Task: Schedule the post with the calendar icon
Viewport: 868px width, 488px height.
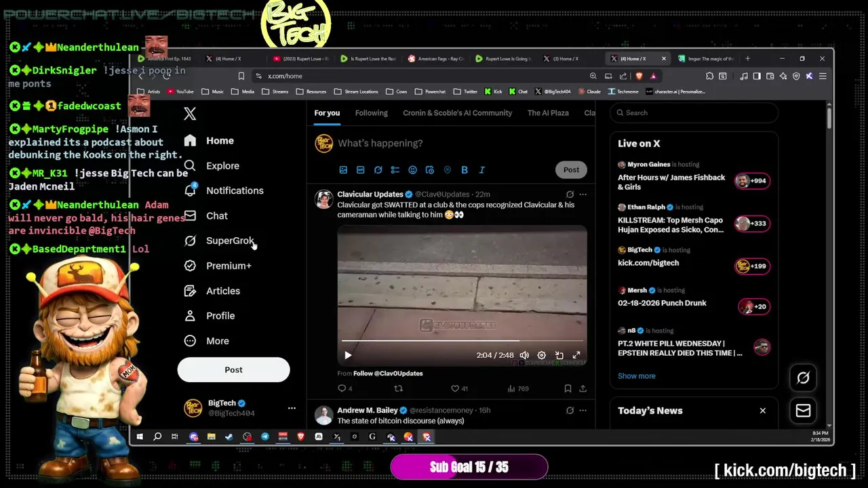Action: pos(430,169)
